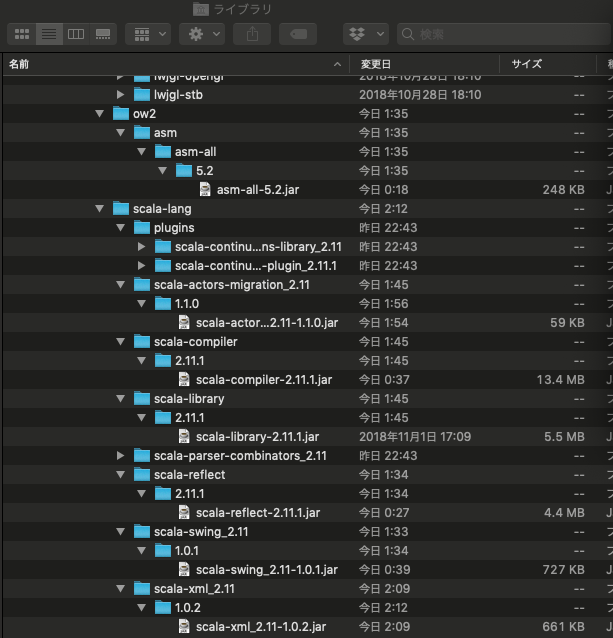Collapse the 1.1.0 folder

coord(142,304)
